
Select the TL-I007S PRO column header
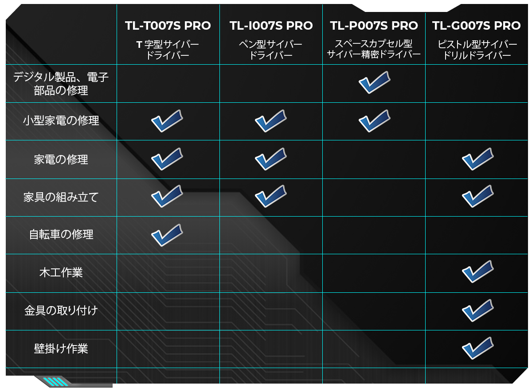pyautogui.click(x=271, y=26)
